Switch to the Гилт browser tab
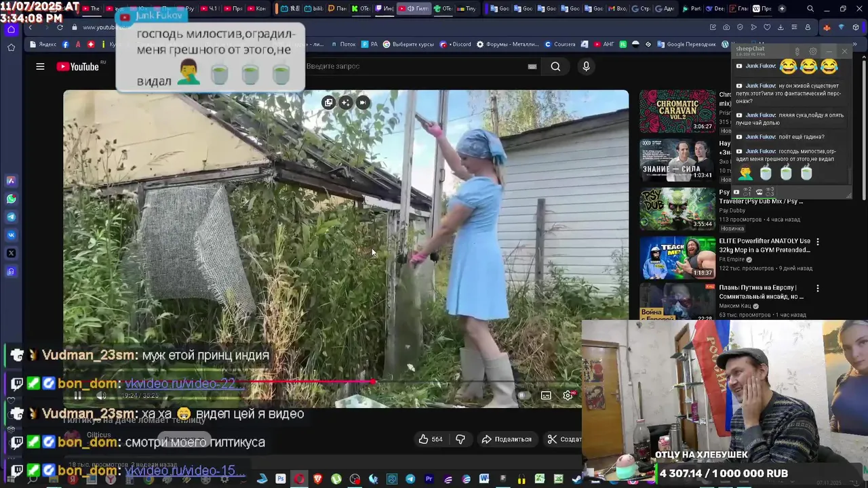This screenshot has height=488, width=868. tap(413, 9)
